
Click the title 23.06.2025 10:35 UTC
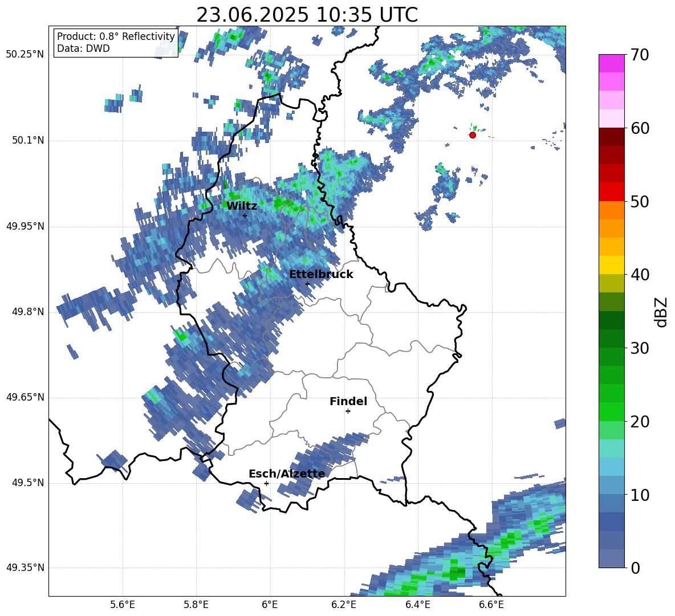[x=307, y=15]
